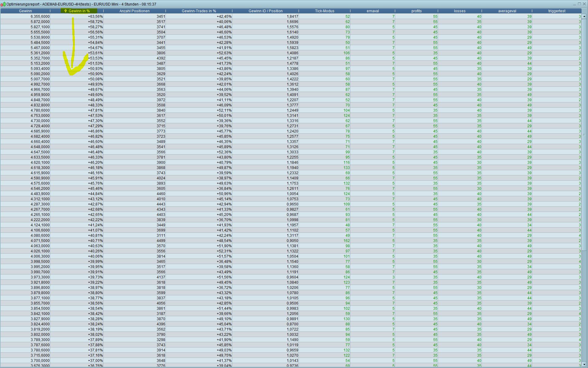
Task: Click the Tick-Modus value 133
Action: click(x=347, y=168)
